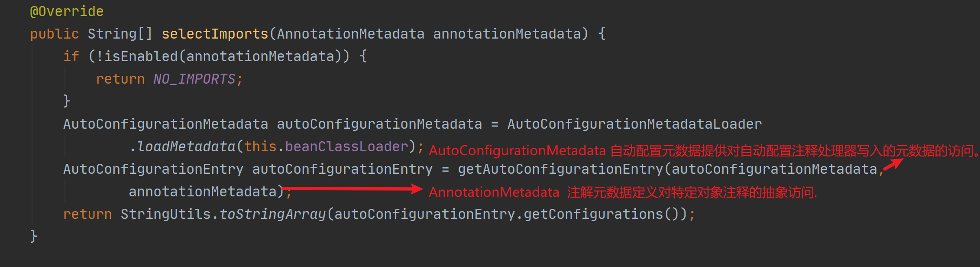Click the NO_IMPORTS constant
The image size is (980, 267).
(x=194, y=79)
